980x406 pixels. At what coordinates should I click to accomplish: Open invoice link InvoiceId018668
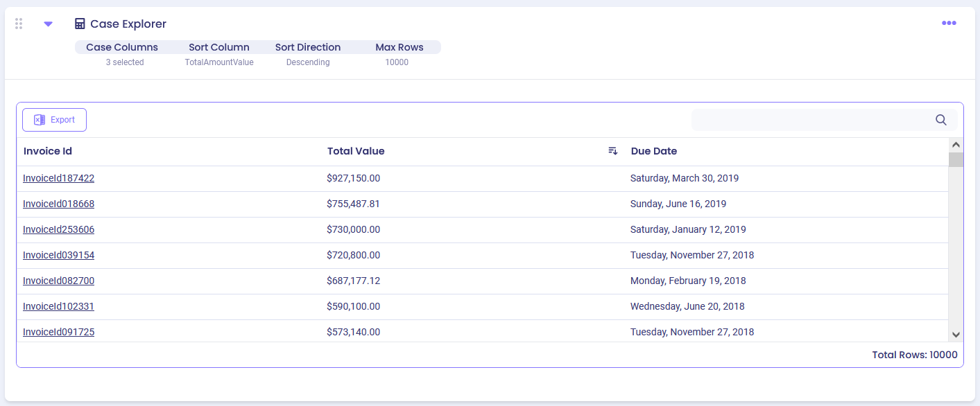[x=58, y=204]
